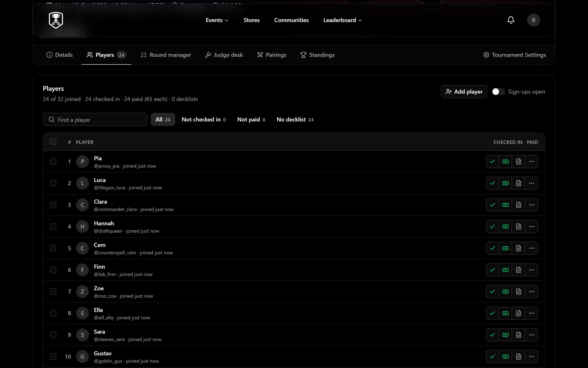Expand the Leaderboard dropdown menu

[342, 20]
